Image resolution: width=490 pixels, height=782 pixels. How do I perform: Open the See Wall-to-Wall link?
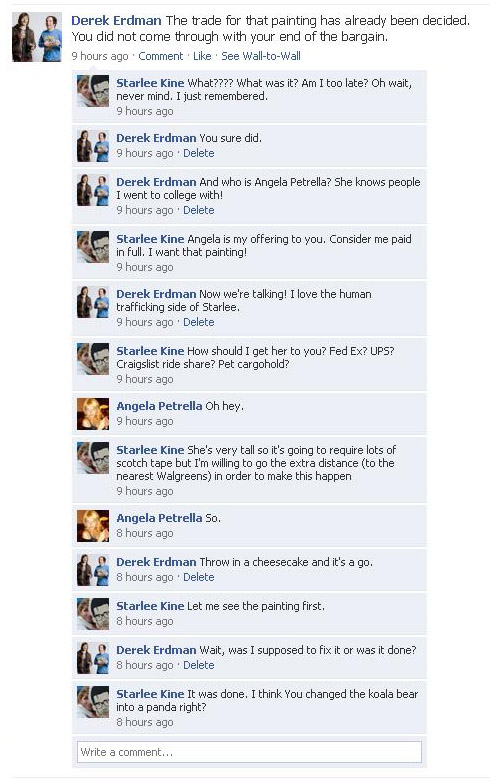click(x=261, y=56)
